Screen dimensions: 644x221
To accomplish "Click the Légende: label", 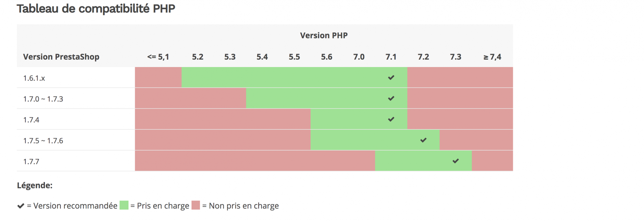I will [35, 185].
